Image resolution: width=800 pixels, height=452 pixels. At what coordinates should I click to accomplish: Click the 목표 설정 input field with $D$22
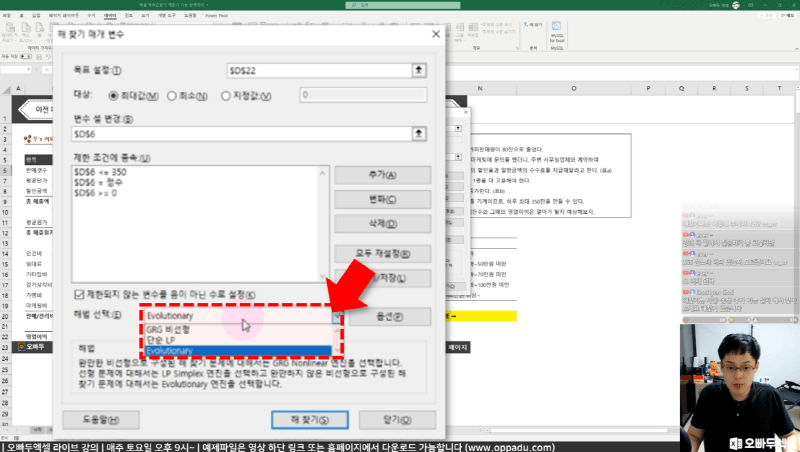[318, 70]
